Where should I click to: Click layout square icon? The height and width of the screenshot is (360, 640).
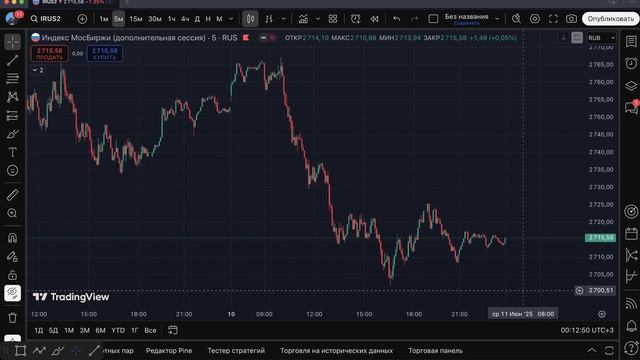pos(433,19)
